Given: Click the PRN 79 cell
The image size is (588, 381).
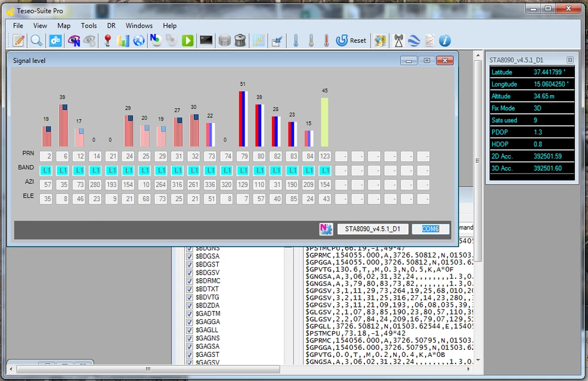Looking at the screenshot, I should coord(243,156).
